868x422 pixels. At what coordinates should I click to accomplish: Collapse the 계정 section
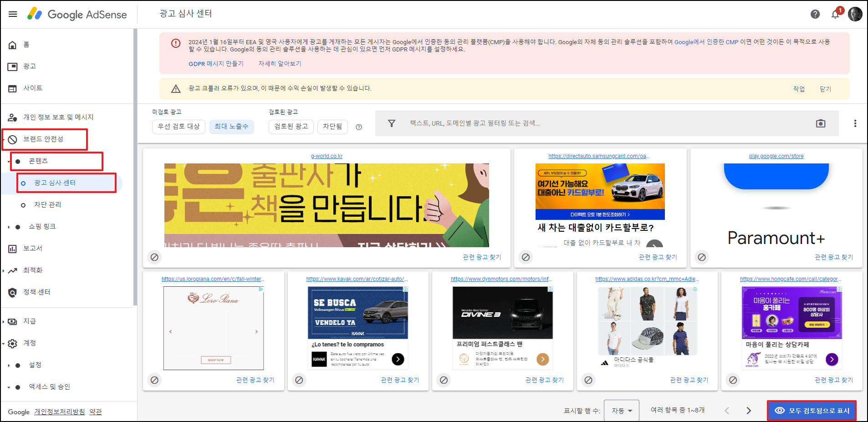4,343
